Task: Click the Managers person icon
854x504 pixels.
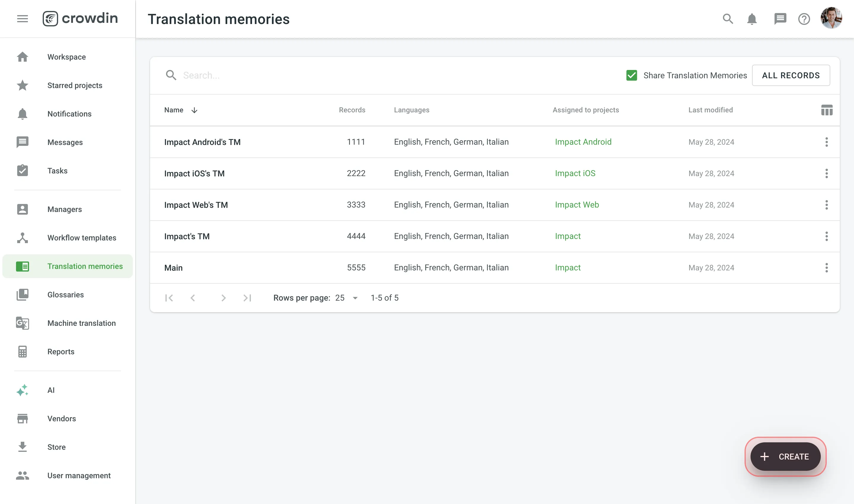Action: [23, 209]
